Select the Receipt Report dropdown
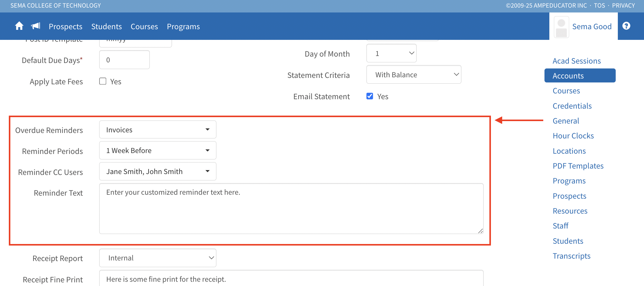Image resolution: width=644 pixels, height=286 pixels. (158, 258)
